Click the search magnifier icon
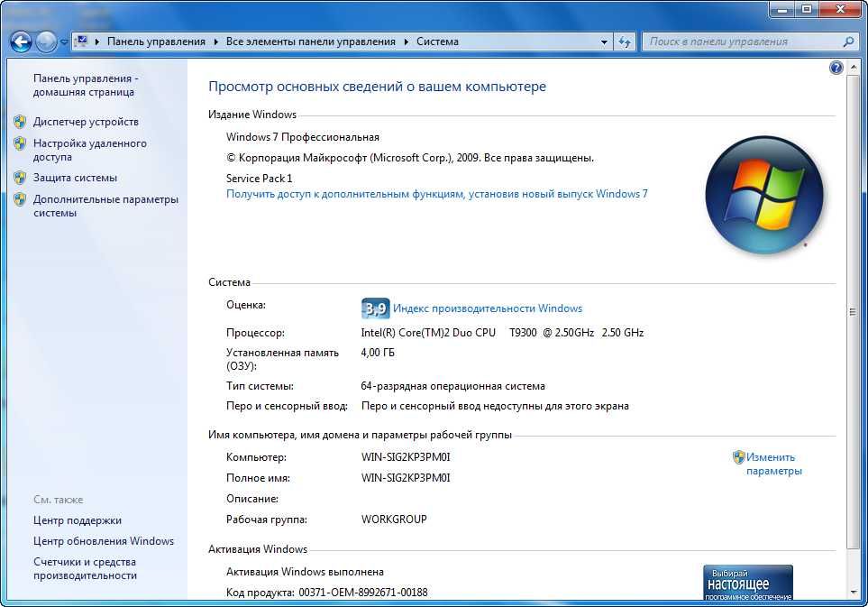 849,41
